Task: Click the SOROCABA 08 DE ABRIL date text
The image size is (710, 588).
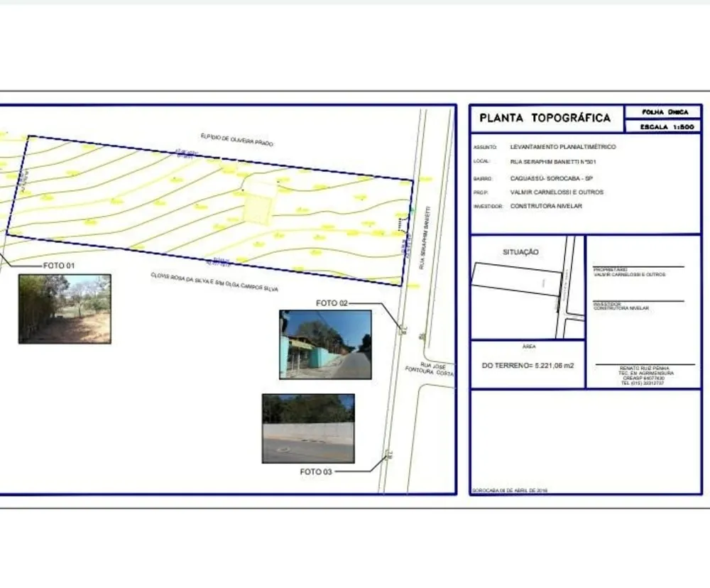Action: point(510,491)
